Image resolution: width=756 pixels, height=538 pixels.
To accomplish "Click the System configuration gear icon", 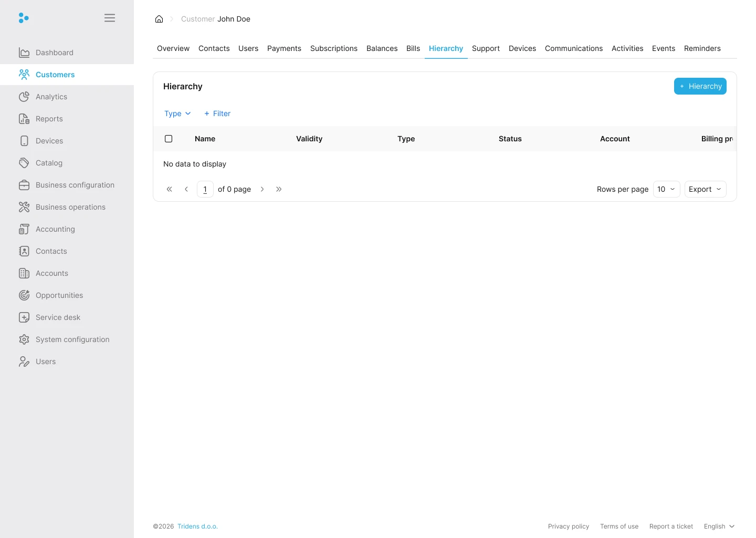I will tap(24, 339).
